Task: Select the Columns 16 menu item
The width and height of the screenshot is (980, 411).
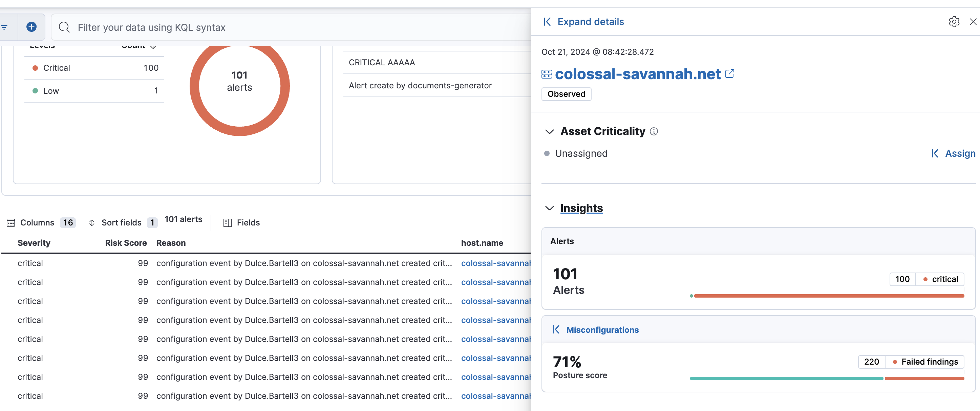Action: [41, 222]
